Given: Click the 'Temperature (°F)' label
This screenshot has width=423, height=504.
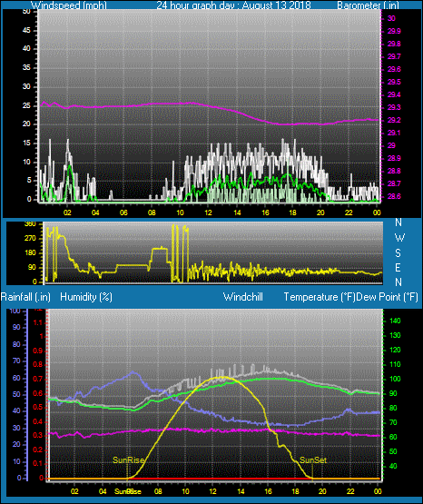Looking at the screenshot, I should click(320, 297).
